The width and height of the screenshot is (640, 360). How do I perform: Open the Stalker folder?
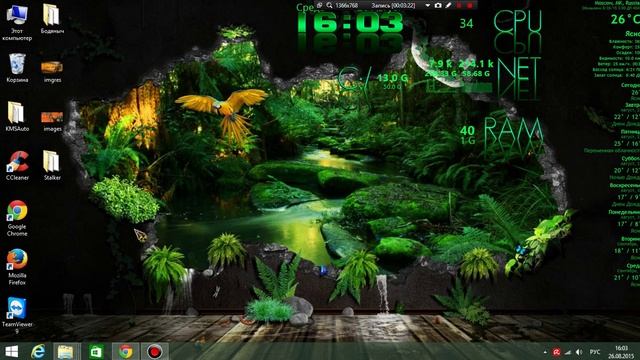[52, 166]
